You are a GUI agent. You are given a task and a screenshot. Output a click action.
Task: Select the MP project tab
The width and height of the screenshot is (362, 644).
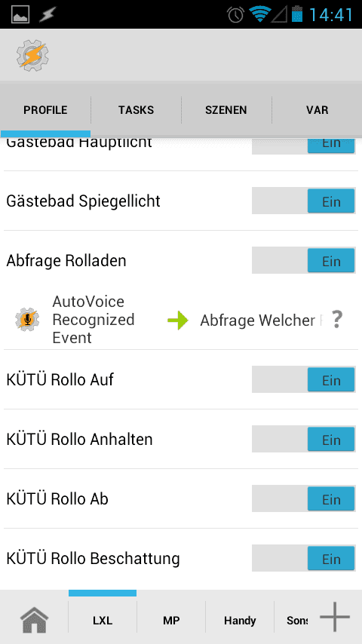(171, 620)
